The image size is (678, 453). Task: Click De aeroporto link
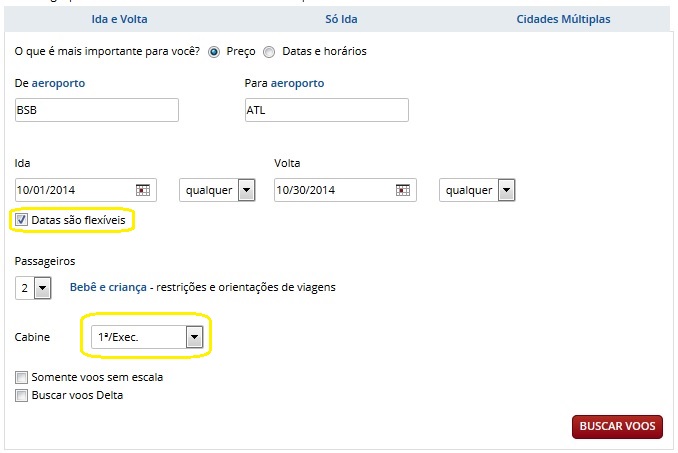pos(58,83)
